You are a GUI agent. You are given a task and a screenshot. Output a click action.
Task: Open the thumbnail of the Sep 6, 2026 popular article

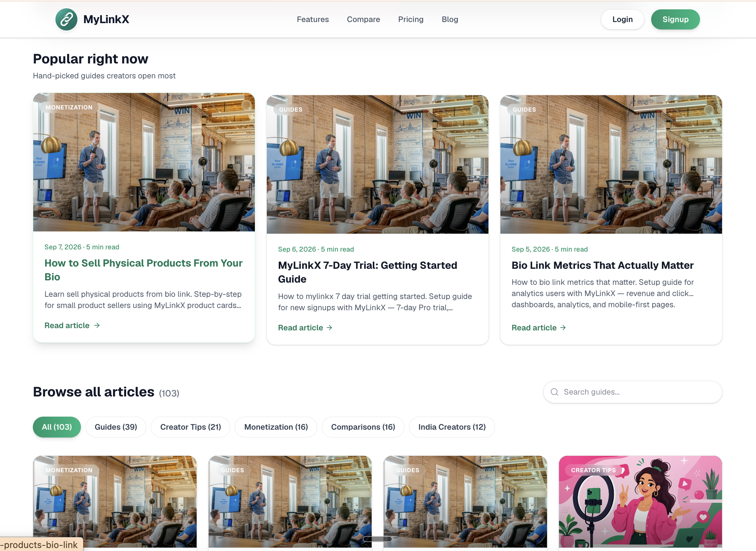[x=378, y=165]
